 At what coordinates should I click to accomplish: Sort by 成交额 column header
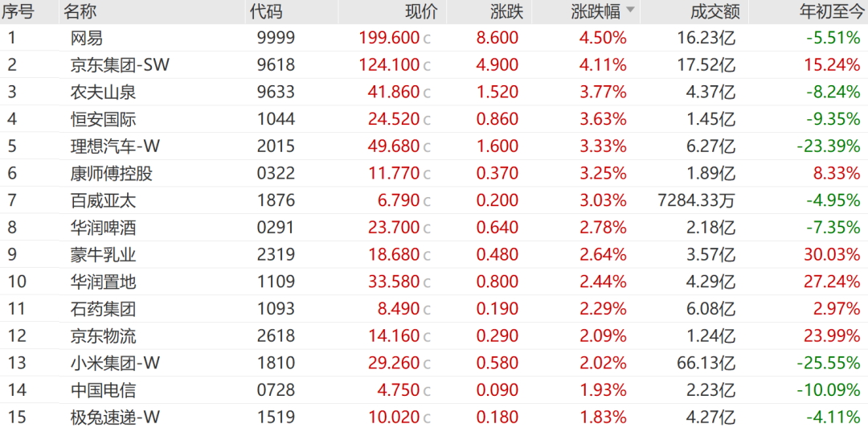(714, 11)
